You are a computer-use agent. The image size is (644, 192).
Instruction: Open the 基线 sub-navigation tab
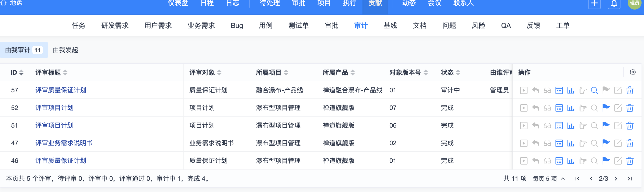(x=390, y=25)
